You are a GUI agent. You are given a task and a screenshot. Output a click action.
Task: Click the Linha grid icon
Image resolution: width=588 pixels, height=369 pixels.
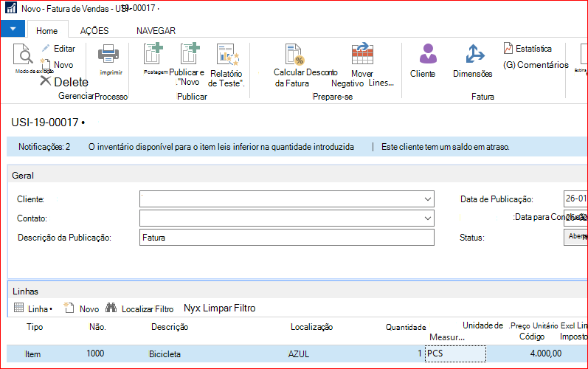coord(18,308)
